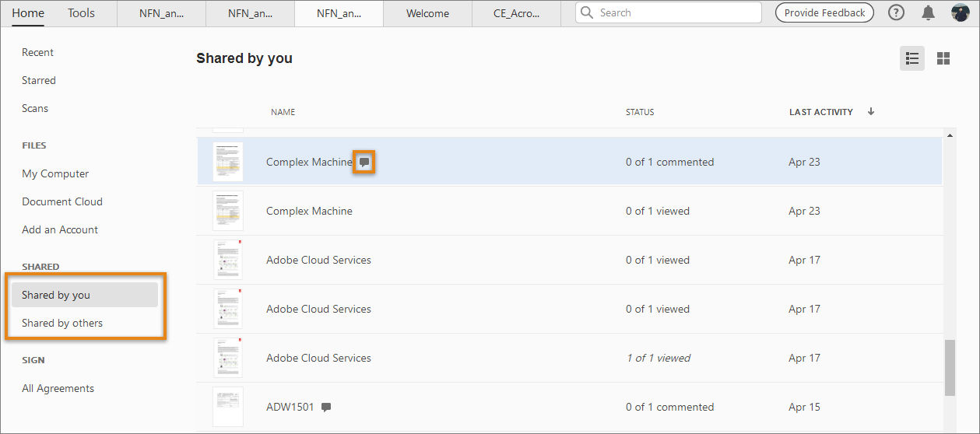
Task: Open All Agreements under Sign
Action: coord(58,388)
